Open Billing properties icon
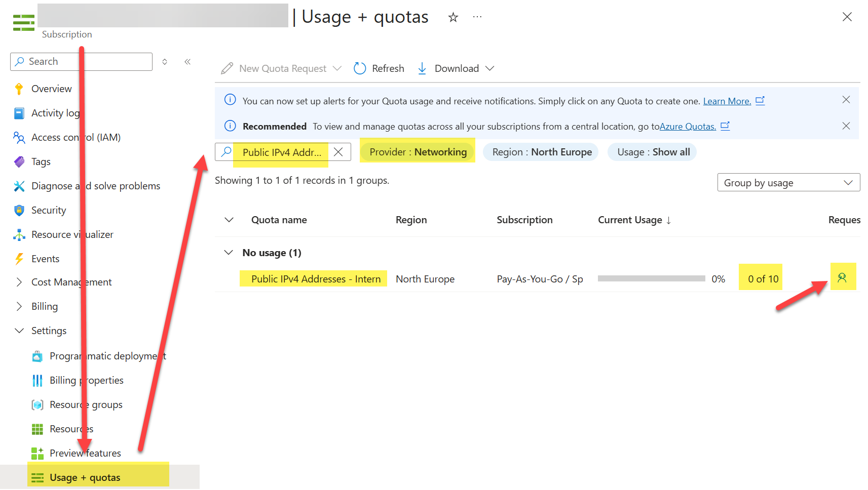 point(37,381)
